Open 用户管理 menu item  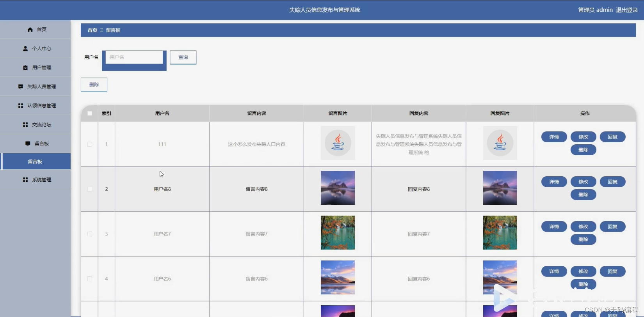[x=35, y=68]
